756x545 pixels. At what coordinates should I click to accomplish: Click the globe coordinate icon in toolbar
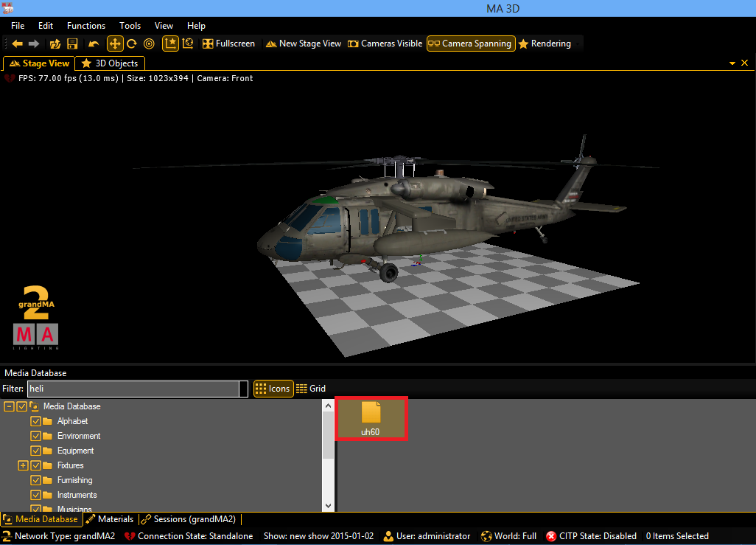pyautogui.click(x=188, y=44)
